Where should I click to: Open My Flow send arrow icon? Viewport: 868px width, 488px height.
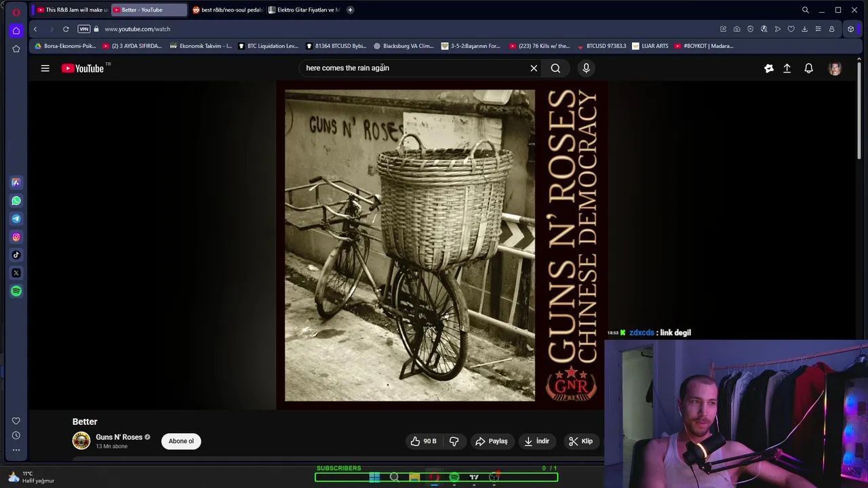(777, 29)
